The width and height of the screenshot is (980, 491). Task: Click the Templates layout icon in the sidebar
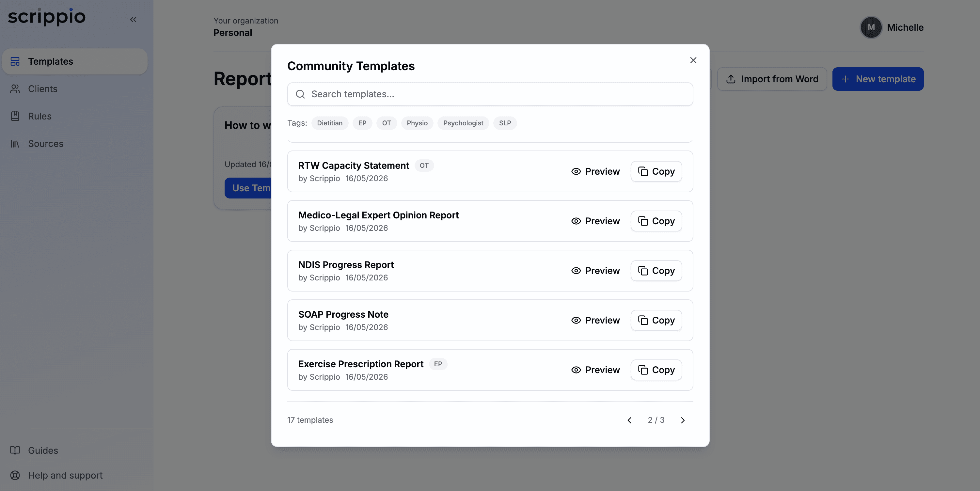click(x=15, y=61)
